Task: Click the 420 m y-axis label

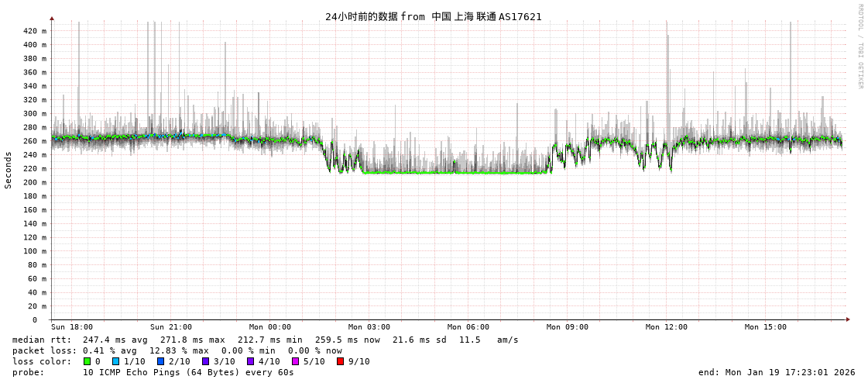Action: 34,31
